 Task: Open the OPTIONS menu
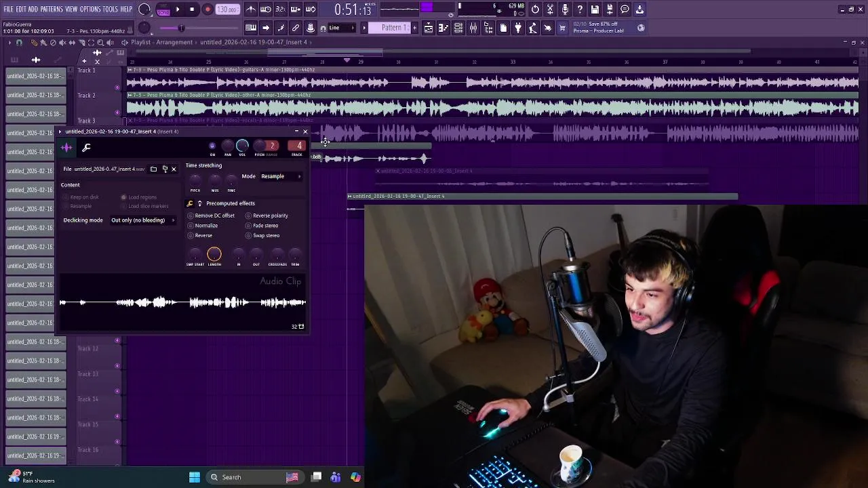90,9
